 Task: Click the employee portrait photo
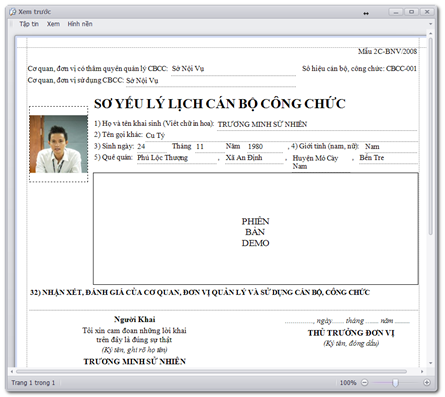[58, 144]
